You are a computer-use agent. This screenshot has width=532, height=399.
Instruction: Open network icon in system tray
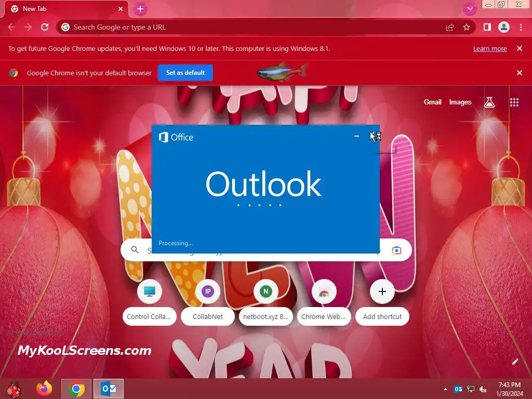click(x=471, y=389)
